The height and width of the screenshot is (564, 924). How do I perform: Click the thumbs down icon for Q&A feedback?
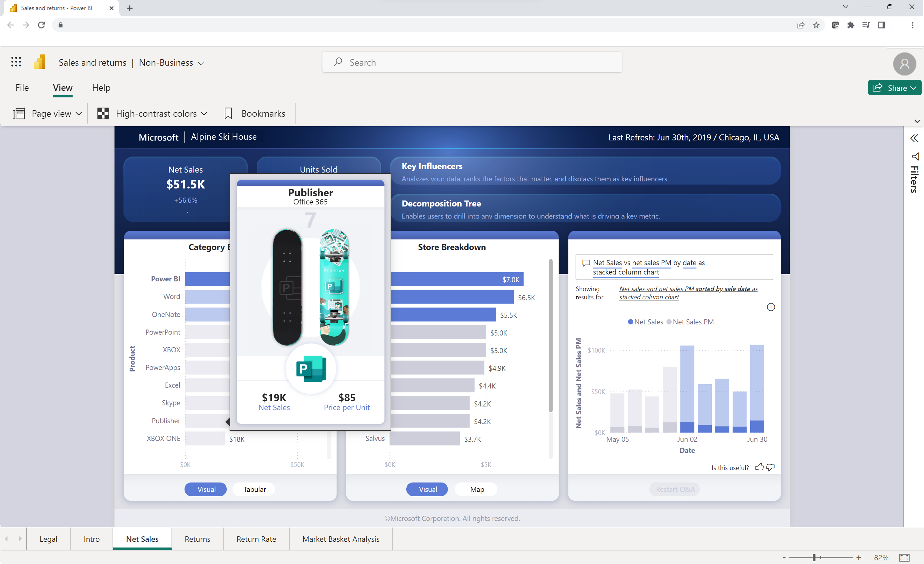770,468
